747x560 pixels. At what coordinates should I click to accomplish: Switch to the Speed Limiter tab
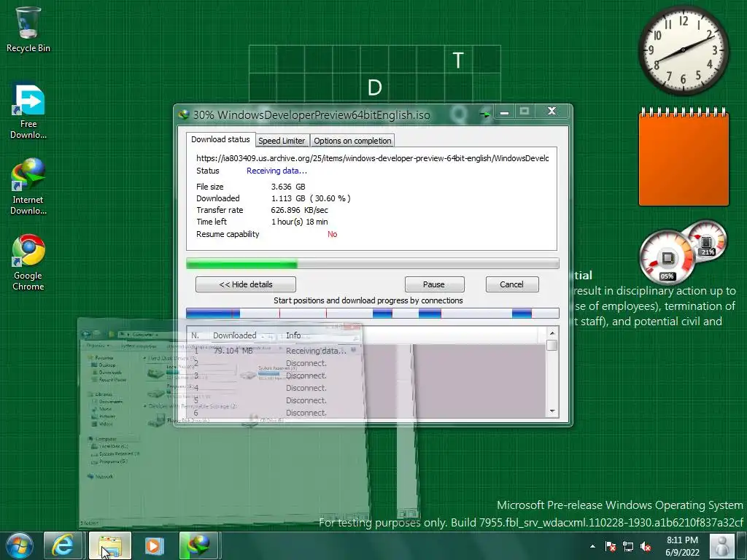coord(282,141)
